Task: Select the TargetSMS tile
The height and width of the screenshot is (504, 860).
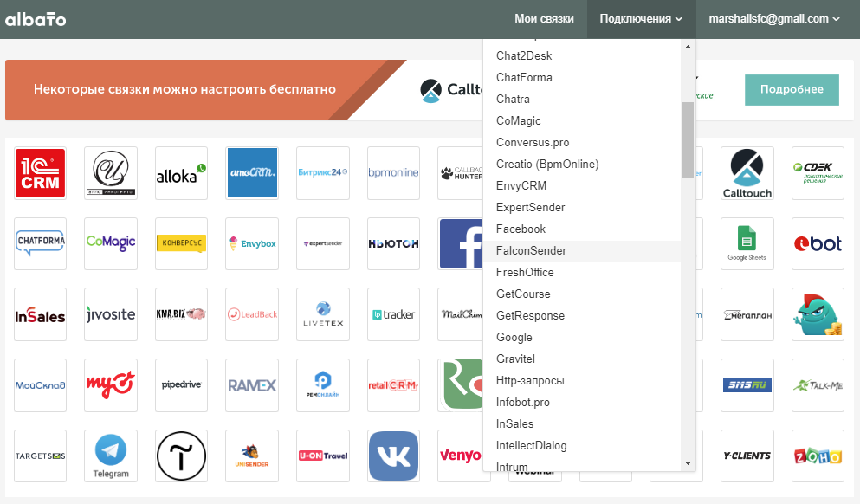Action: (x=40, y=456)
